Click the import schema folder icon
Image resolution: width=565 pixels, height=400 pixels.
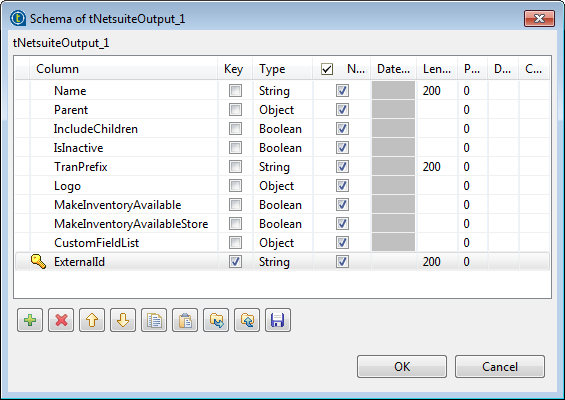click(x=216, y=320)
